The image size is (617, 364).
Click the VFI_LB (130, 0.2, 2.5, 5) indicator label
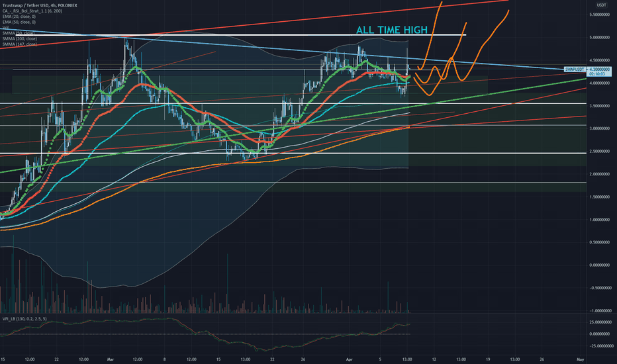24,319
